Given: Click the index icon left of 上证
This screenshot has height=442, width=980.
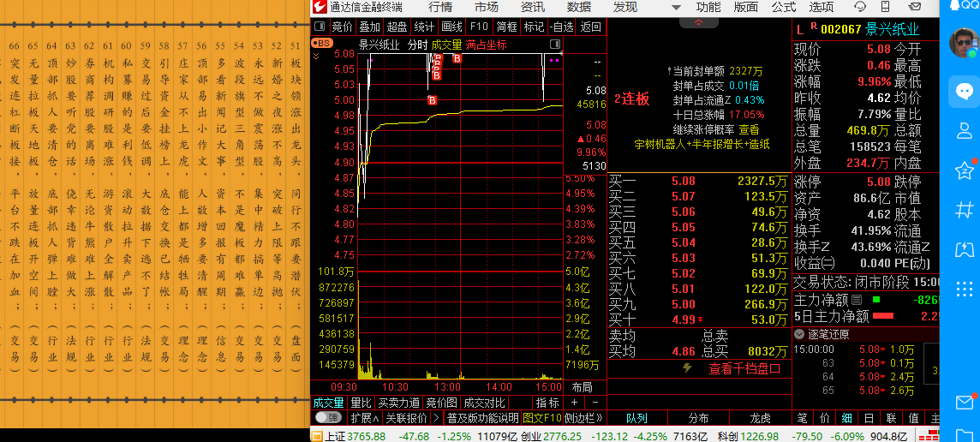Looking at the screenshot, I should pos(317,436).
